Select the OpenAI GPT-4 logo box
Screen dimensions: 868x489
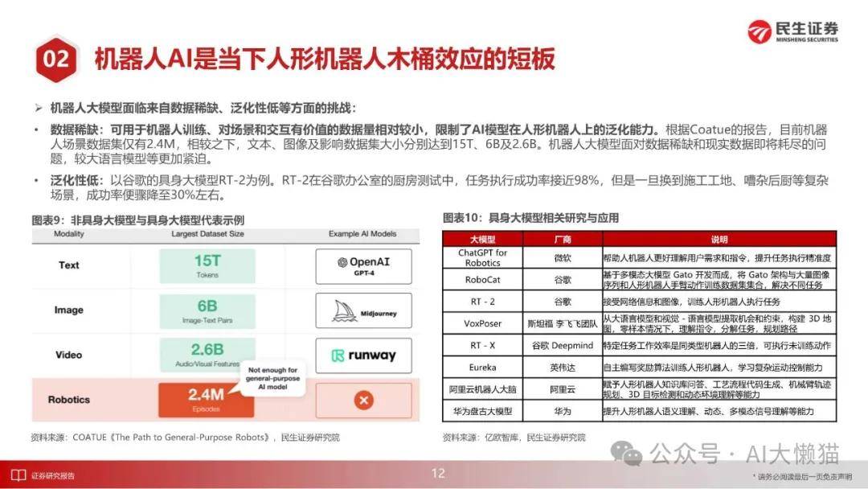click(x=364, y=266)
